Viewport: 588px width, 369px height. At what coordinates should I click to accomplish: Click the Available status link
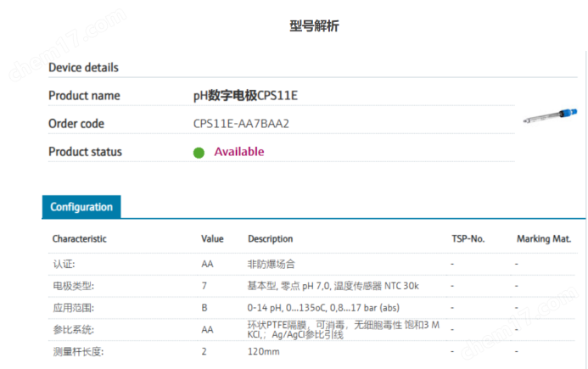click(239, 152)
